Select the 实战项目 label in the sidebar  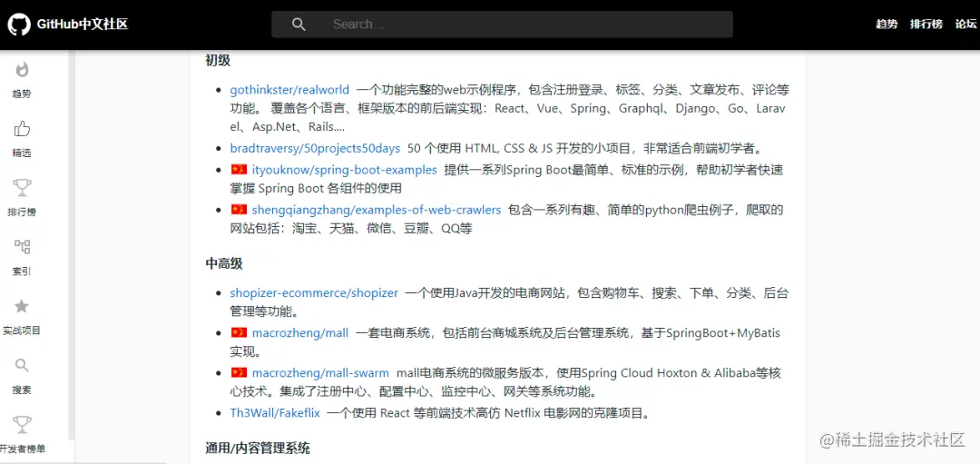pyautogui.click(x=22, y=331)
